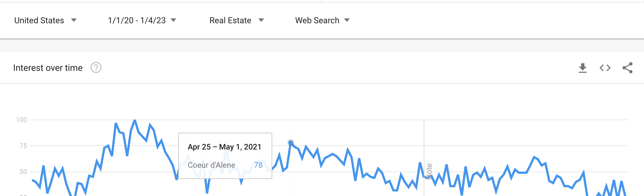The image size is (644, 196).
Task: Select the Web Search type dropdown
Action: click(x=317, y=20)
